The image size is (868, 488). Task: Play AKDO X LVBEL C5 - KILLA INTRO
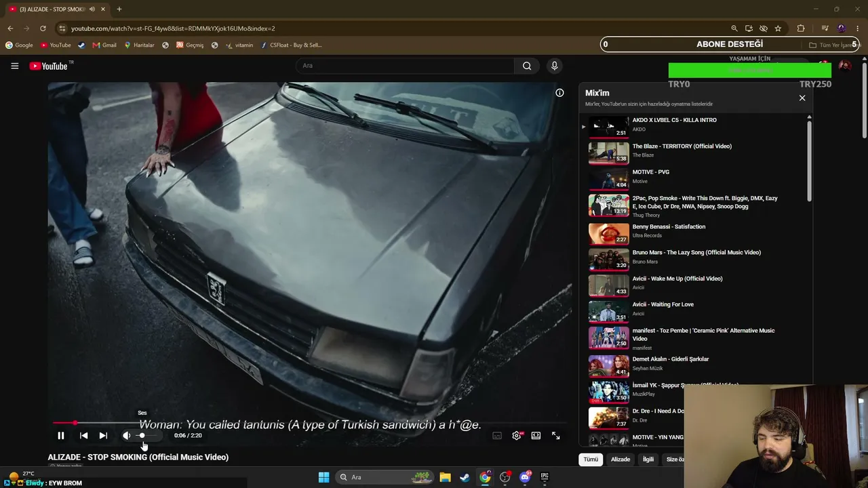608,126
